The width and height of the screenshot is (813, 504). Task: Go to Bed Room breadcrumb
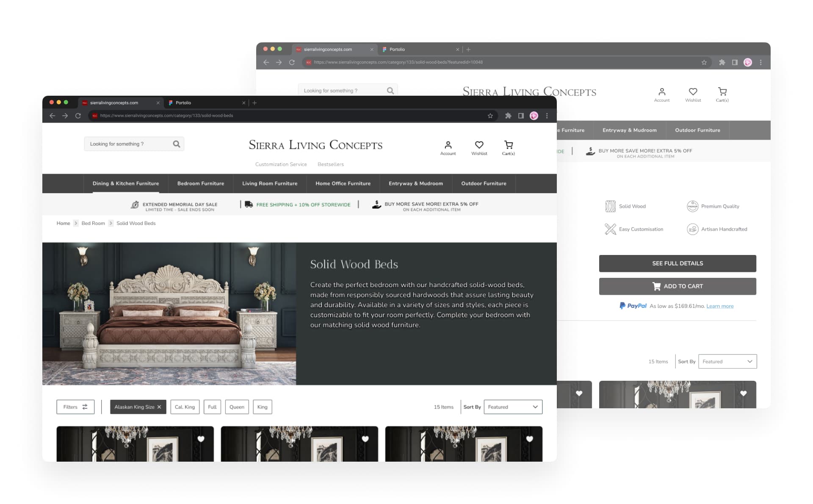coord(93,223)
